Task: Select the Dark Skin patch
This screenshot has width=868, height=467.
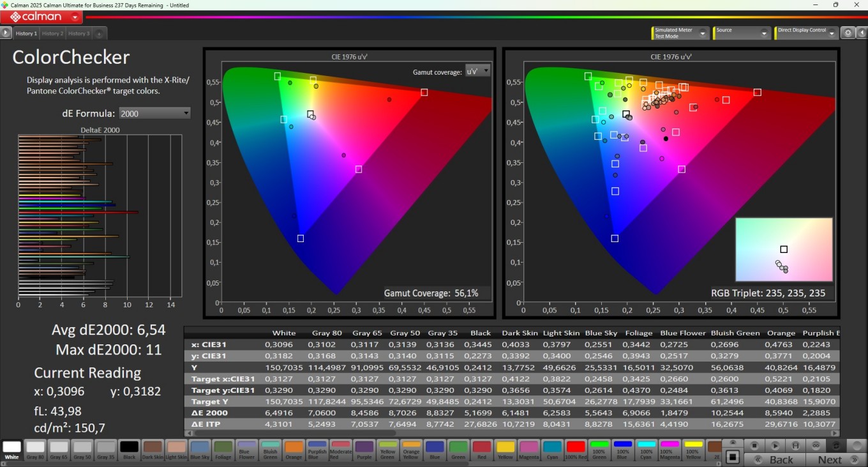Action: (x=153, y=450)
